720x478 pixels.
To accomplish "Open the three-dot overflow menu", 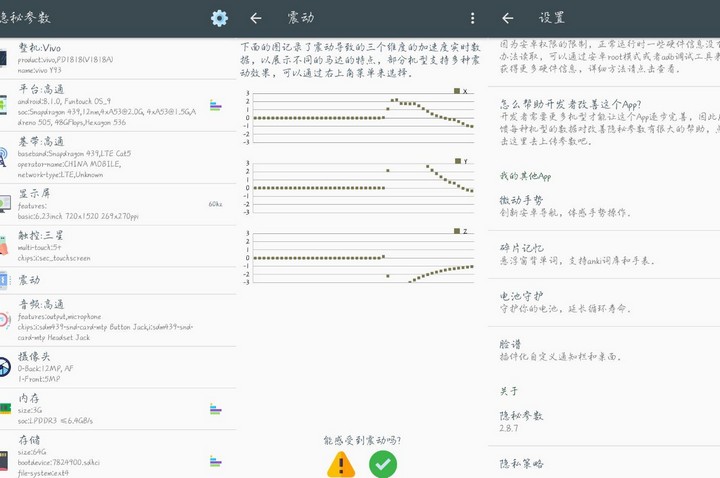I will [x=473, y=18].
